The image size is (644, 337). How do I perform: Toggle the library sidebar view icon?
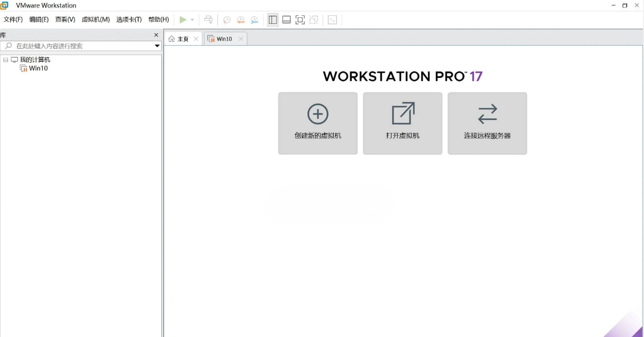[273, 20]
